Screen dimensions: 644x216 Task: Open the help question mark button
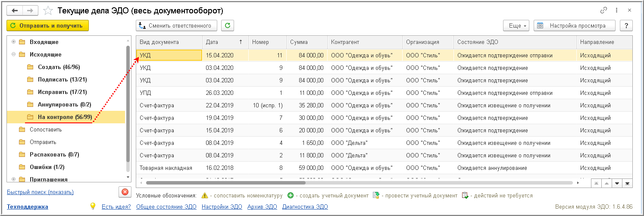(x=626, y=26)
